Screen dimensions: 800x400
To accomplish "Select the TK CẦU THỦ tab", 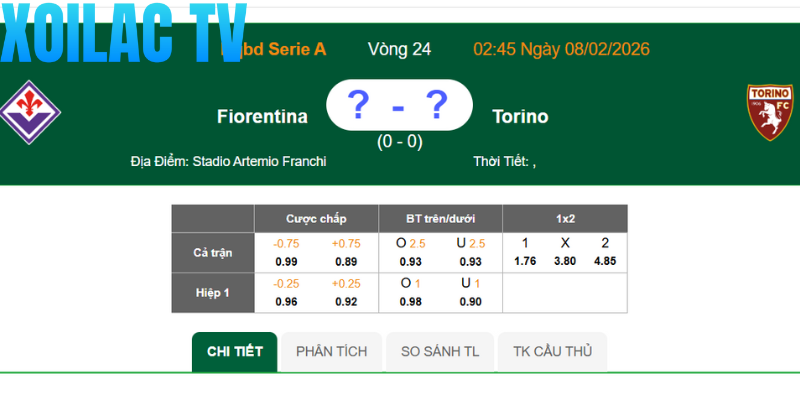I will pos(553,351).
